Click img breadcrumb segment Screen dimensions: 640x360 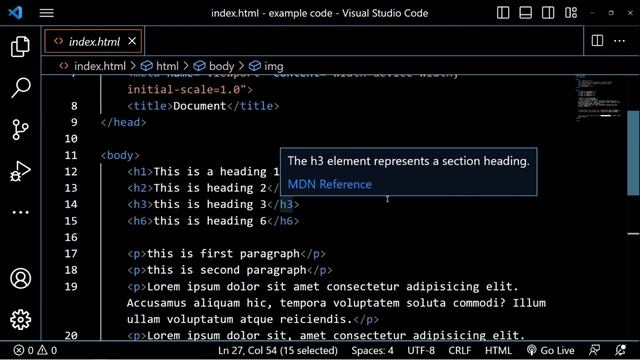tap(273, 66)
